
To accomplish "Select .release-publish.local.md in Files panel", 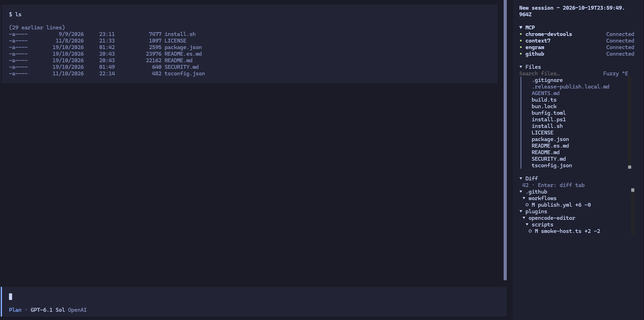I will [x=570, y=87].
